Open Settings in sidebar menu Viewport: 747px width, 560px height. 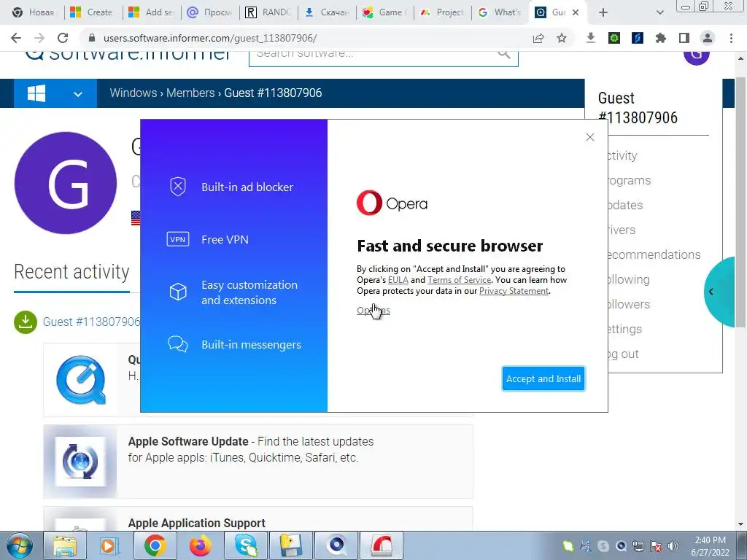(x=624, y=329)
